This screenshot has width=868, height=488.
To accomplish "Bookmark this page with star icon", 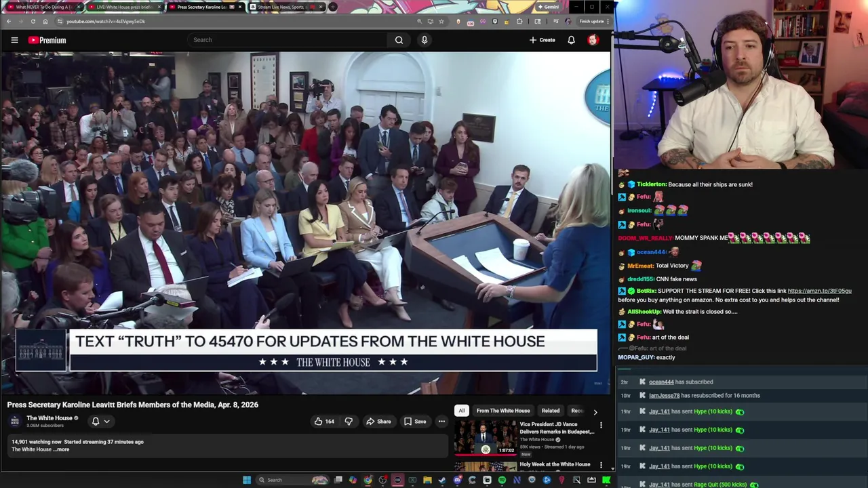I will point(441,21).
